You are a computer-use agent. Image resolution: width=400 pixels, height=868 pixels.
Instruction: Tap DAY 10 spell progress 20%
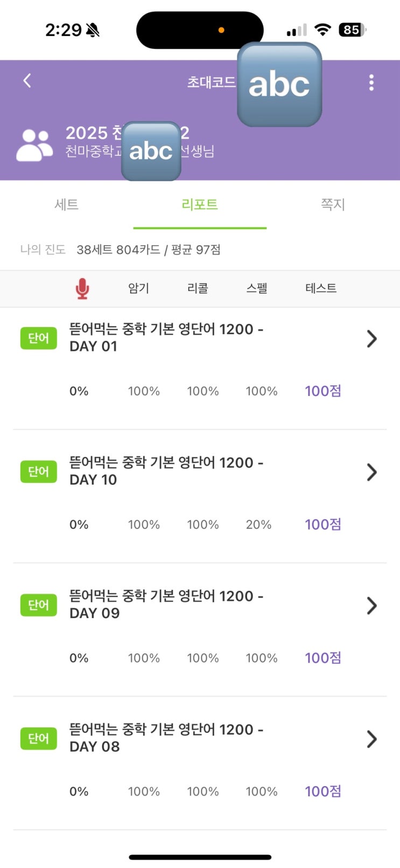point(258,525)
